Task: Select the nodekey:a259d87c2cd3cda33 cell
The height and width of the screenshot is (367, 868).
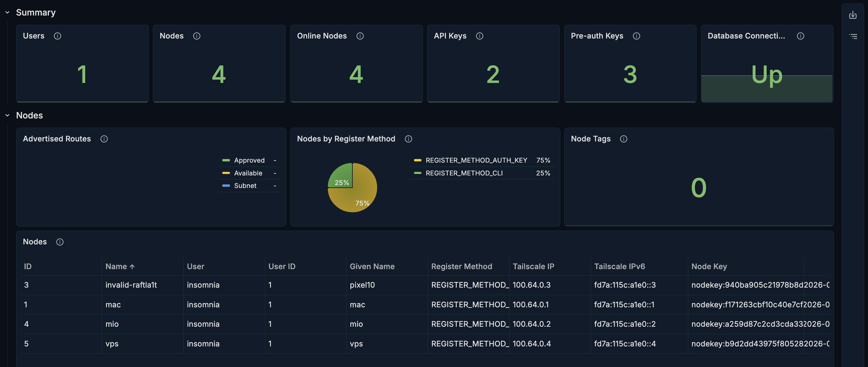Action: [746, 324]
